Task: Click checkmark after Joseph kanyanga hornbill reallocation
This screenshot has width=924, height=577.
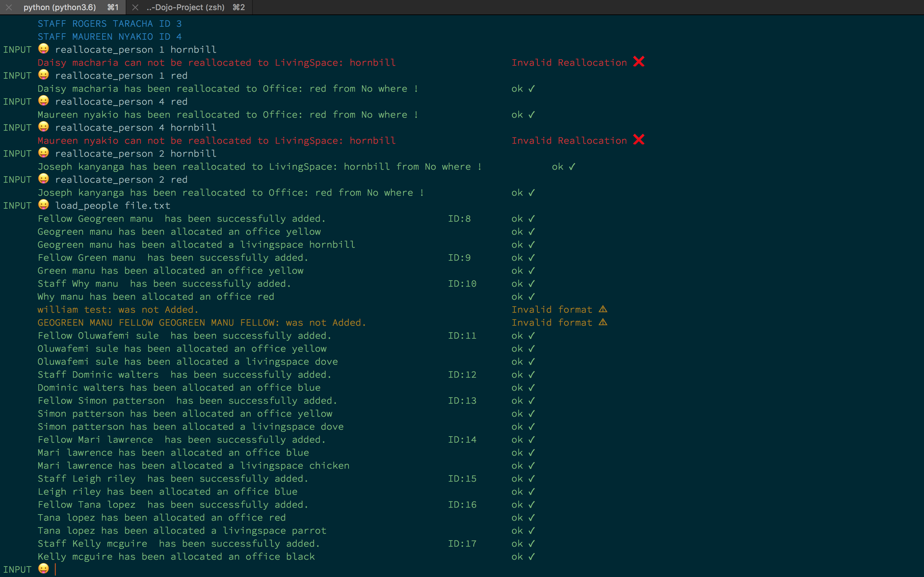Action: [x=572, y=167]
